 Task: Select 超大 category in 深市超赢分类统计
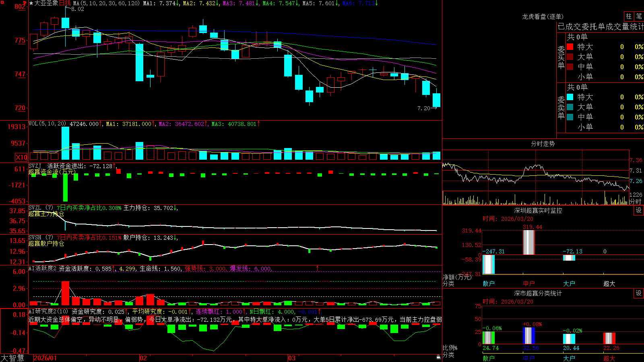click(609, 358)
